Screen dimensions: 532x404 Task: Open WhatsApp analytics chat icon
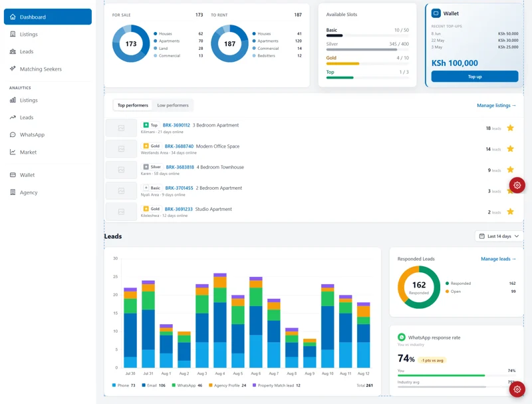(x=13, y=135)
